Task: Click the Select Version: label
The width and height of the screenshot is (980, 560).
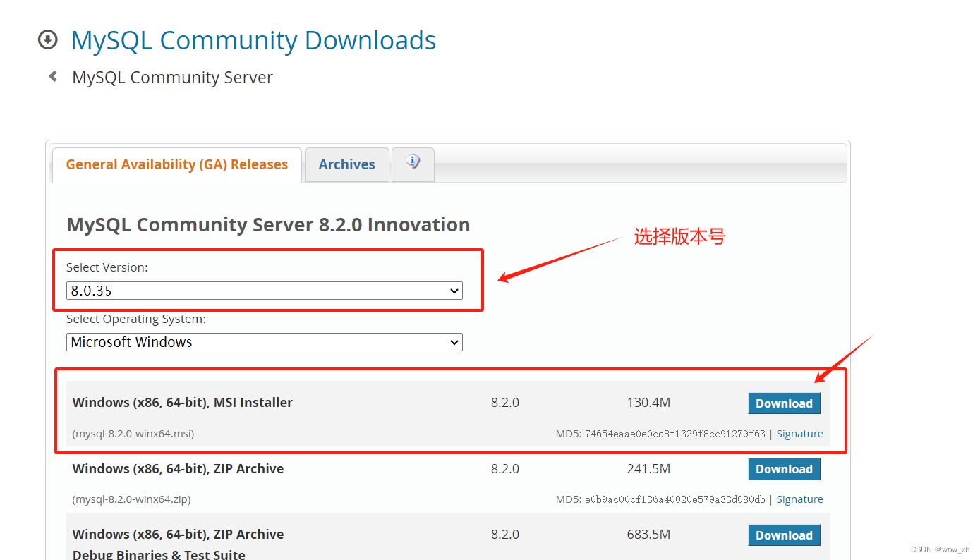Action: coord(107,267)
